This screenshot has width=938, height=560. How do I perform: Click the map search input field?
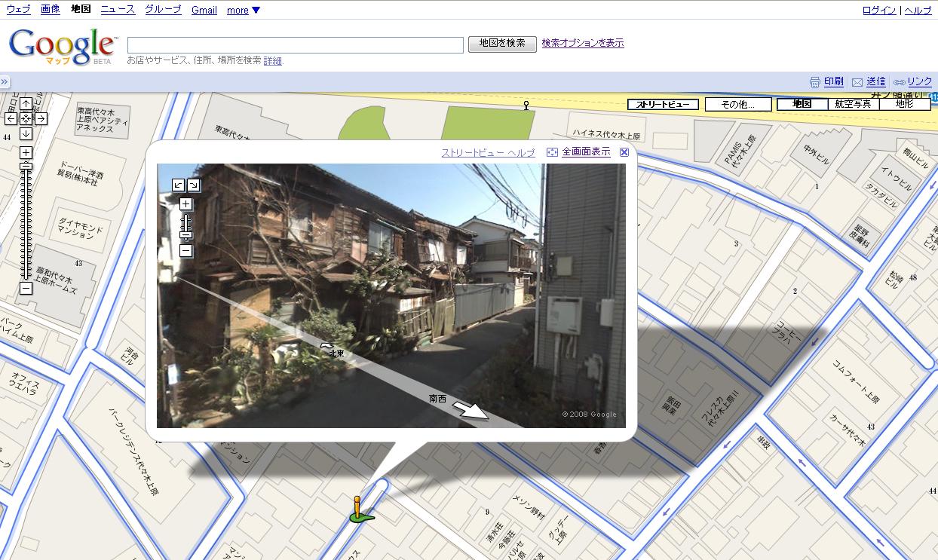click(296, 44)
